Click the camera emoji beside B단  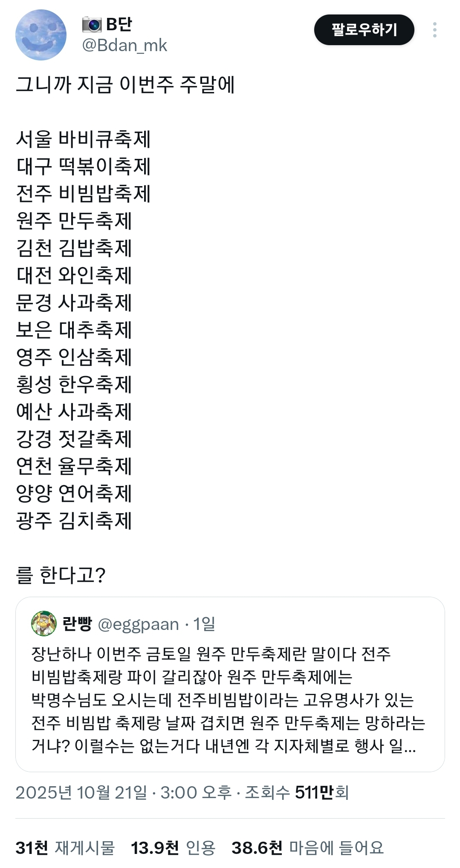pyautogui.click(x=92, y=25)
